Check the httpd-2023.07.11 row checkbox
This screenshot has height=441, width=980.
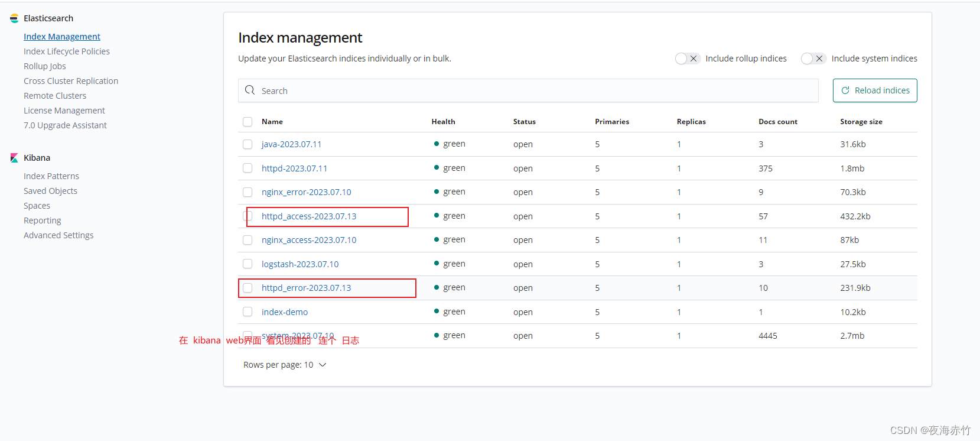(248, 168)
